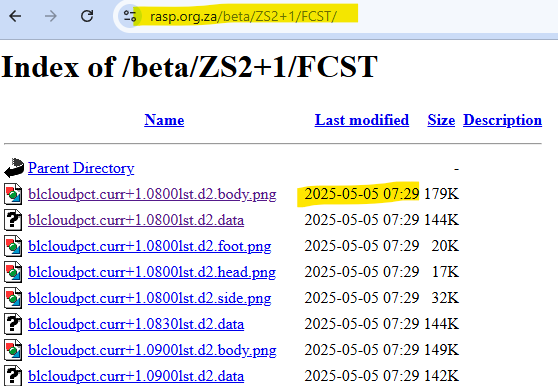The height and width of the screenshot is (386, 558).
Task: Open site information icon in address bar
Action: [130, 16]
